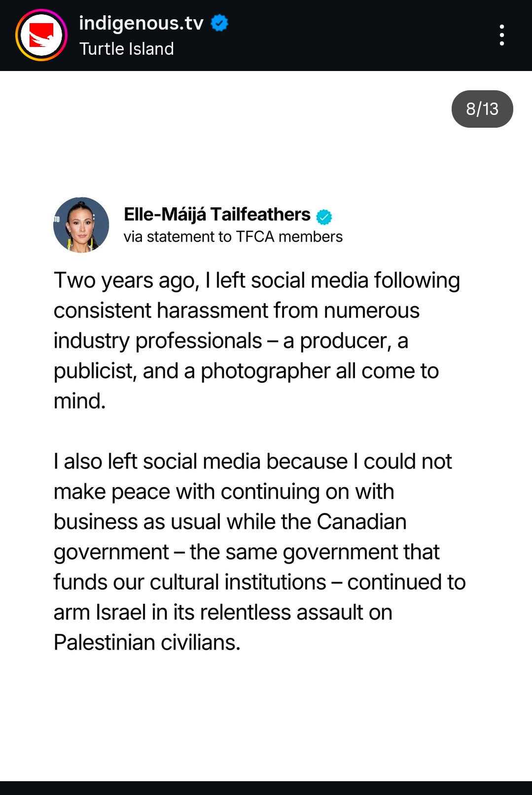Click the phrase "funds our cultural institutions"
This screenshot has width=532, height=795.
pos(190,582)
